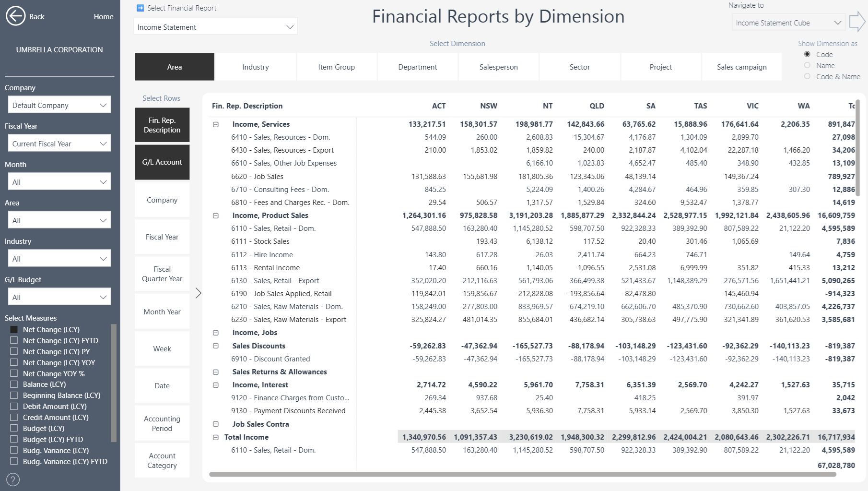Open the Fiscal Year dropdown
Viewport: 868px width, 491px height.
59,144
